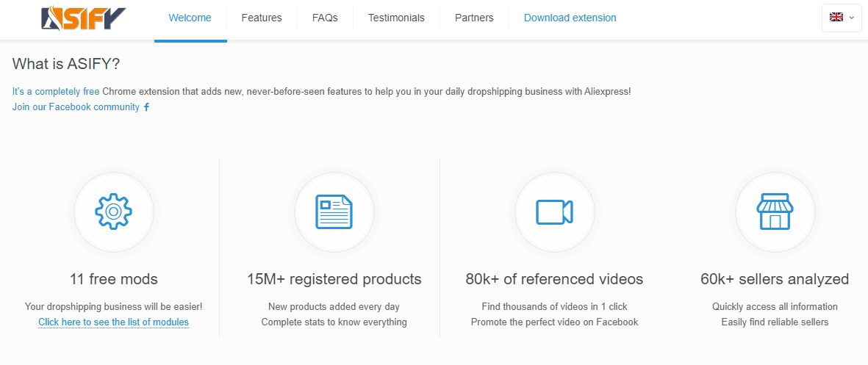868x365 pixels.
Task: Click the ASIFY logo
Action: click(x=84, y=18)
